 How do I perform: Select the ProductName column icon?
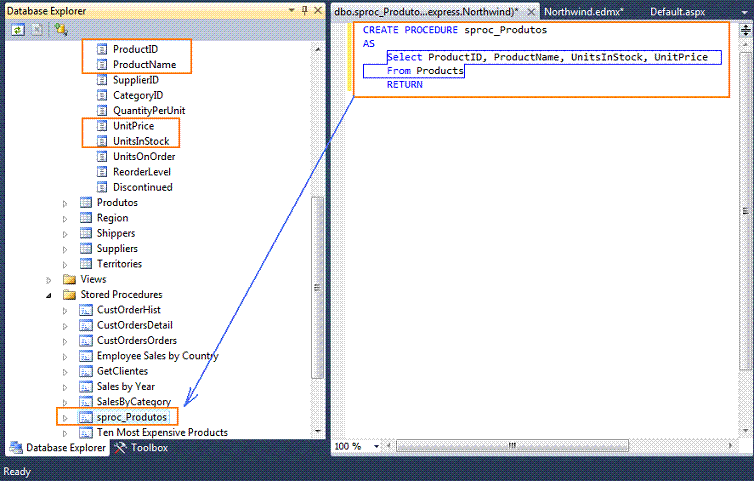[x=102, y=64]
